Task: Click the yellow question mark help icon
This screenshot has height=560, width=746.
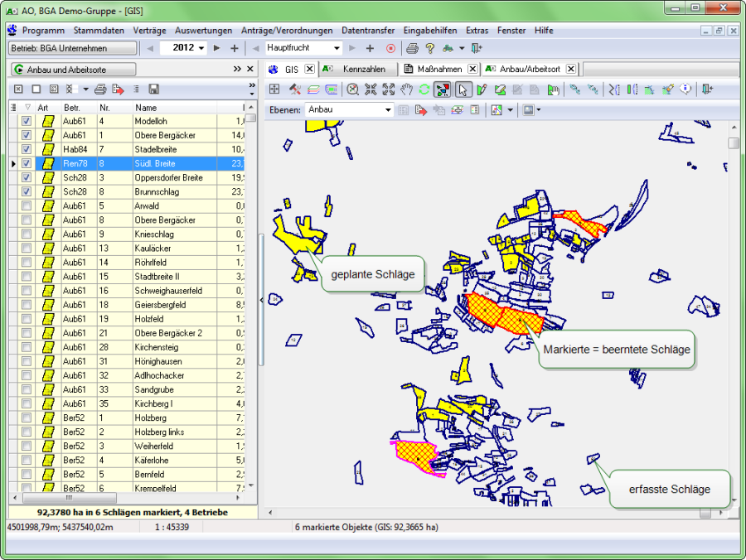Action: (429, 48)
